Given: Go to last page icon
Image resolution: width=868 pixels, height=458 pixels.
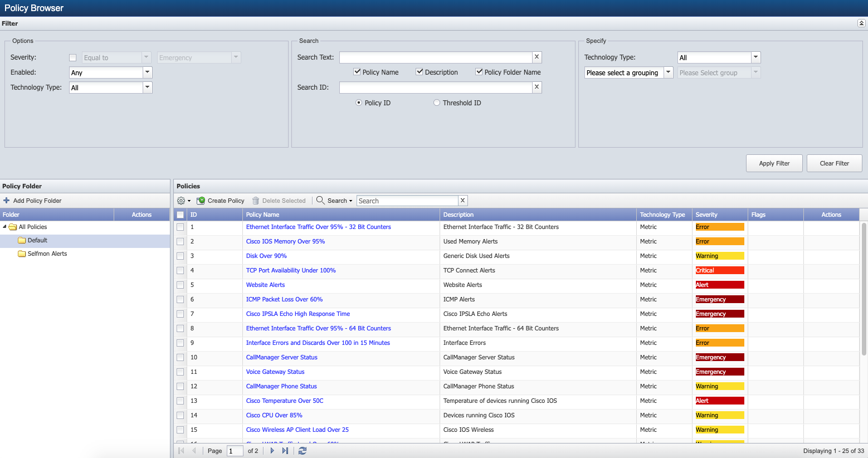Looking at the screenshot, I should [x=285, y=451].
